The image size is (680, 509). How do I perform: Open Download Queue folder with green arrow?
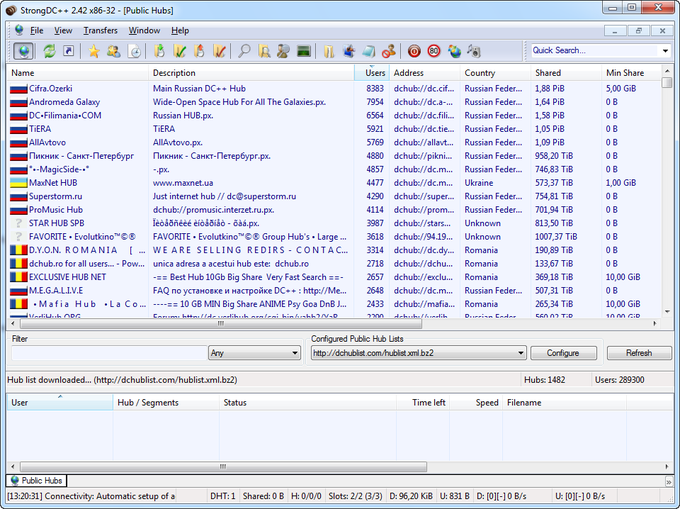pyautogui.click(x=160, y=51)
